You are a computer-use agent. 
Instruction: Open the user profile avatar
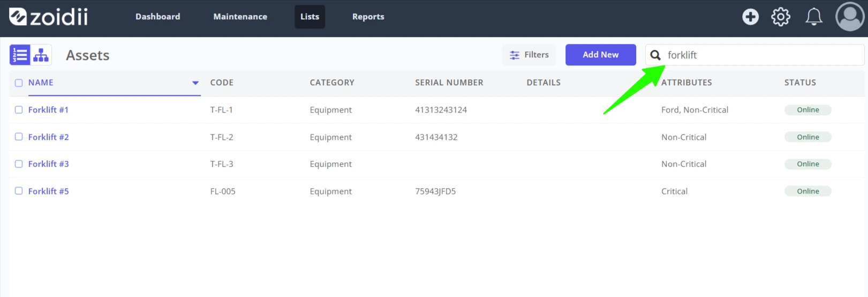850,17
